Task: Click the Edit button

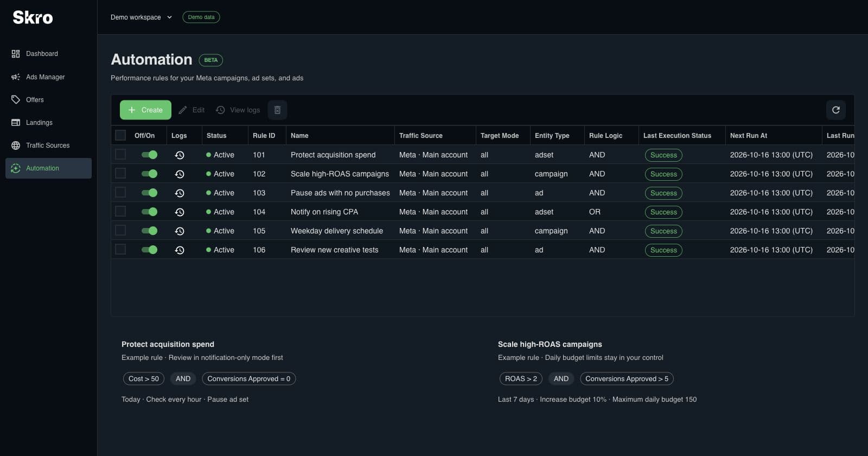Action: coord(192,110)
